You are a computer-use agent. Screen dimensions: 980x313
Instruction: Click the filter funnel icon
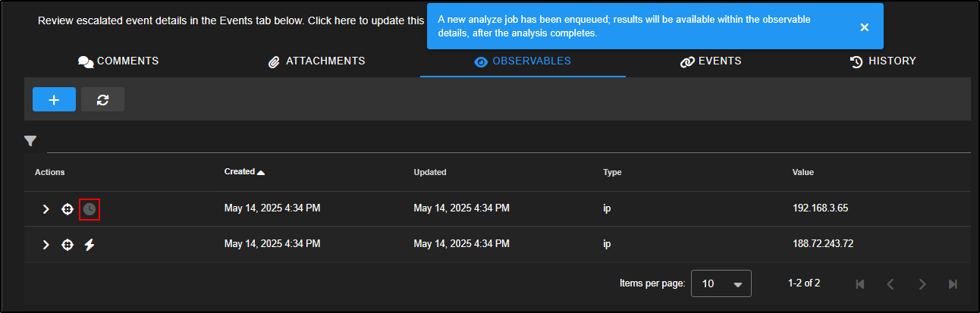(30, 141)
